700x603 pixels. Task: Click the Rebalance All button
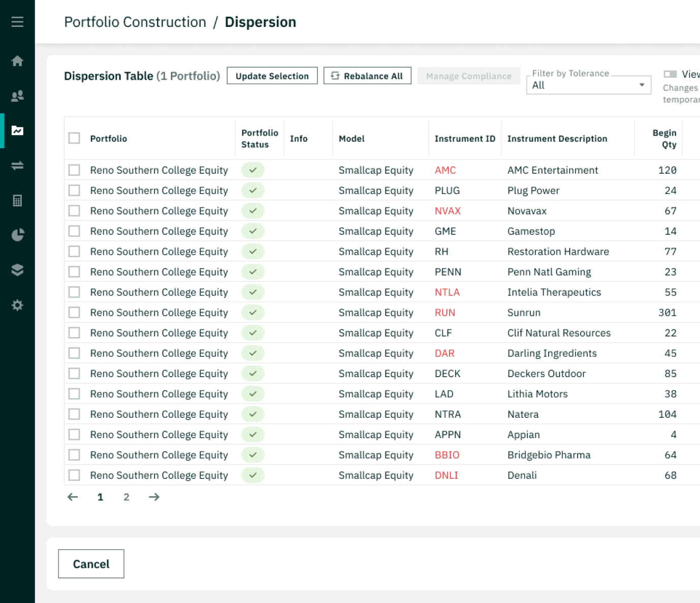(x=367, y=75)
